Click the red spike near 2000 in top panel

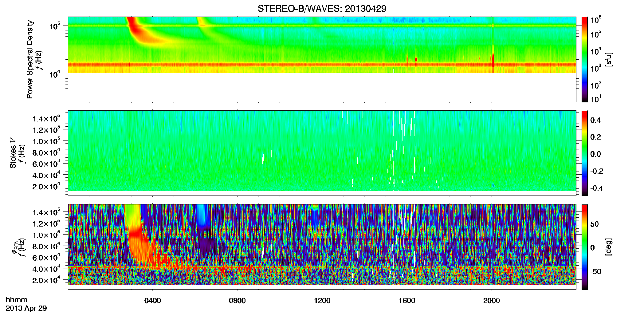click(x=493, y=63)
